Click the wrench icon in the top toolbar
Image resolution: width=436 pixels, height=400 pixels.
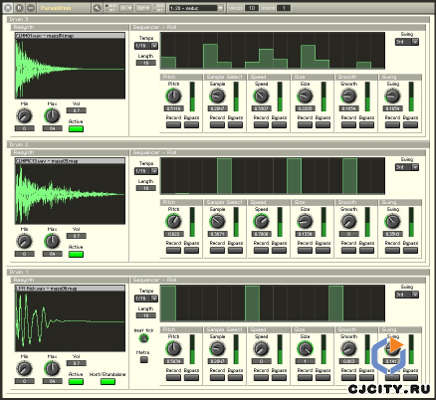click(x=97, y=8)
